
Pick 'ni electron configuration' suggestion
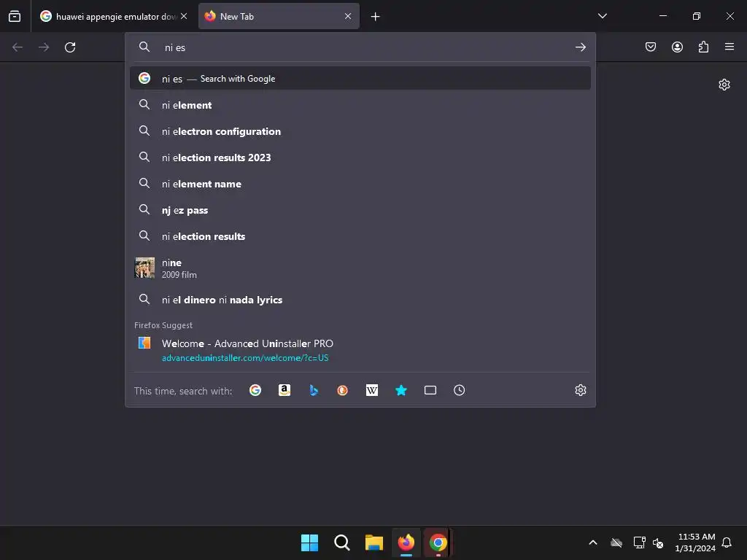[x=360, y=131]
